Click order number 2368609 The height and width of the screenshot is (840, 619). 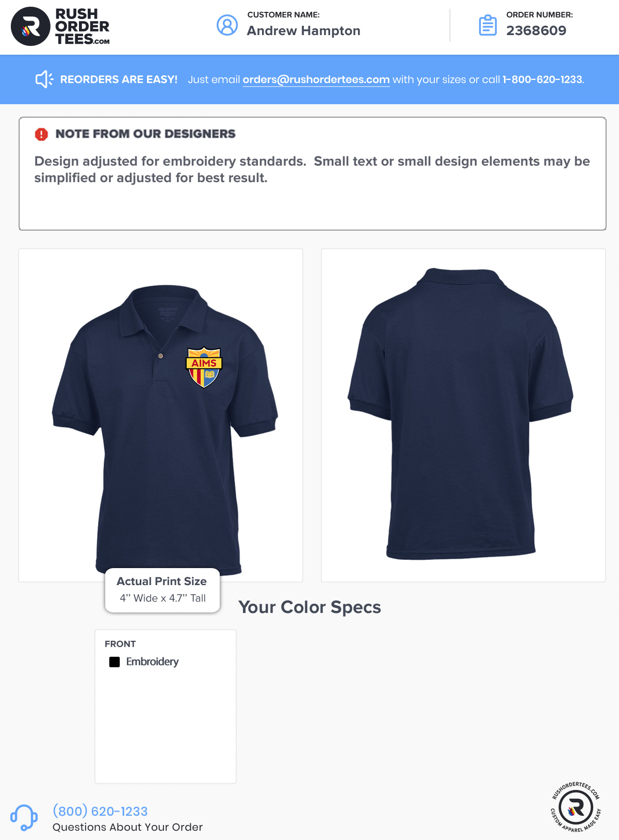click(536, 30)
